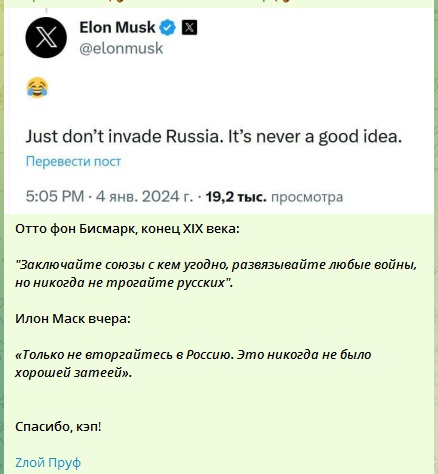Image resolution: width=438 pixels, height=474 pixels.
Task: Click the italic Только не вторгайтесь quote
Action: (193, 363)
